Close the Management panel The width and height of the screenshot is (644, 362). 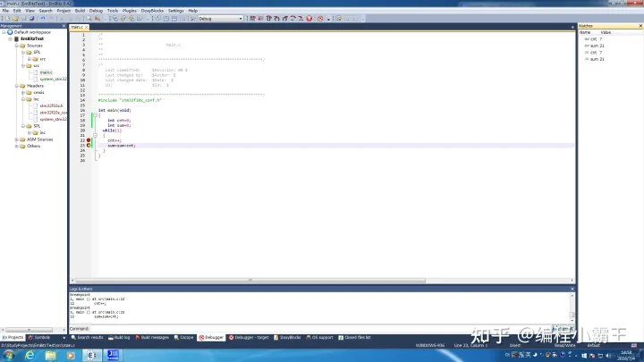[64, 26]
